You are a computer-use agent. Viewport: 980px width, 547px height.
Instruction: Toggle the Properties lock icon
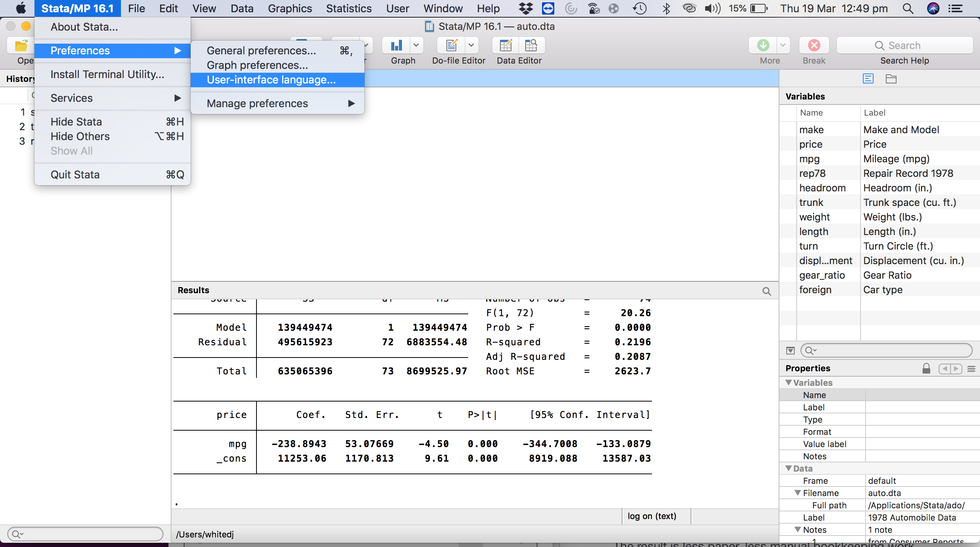click(x=926, y=368)
